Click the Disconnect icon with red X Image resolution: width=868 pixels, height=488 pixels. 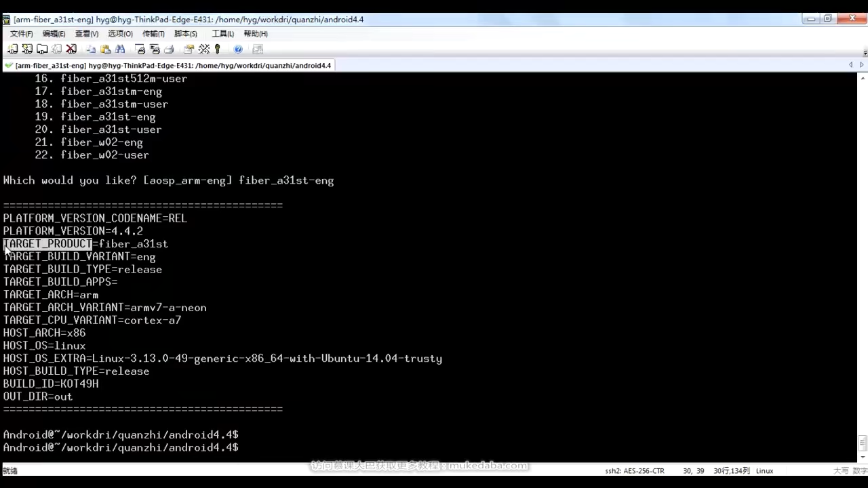[x=71, y=49]
